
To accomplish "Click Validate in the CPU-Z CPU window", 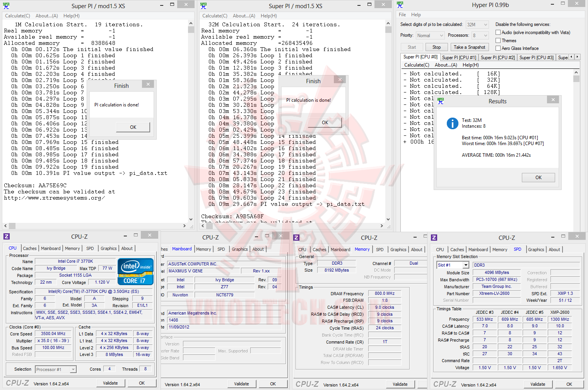I will pyautogui.click(x=110, y=383).
